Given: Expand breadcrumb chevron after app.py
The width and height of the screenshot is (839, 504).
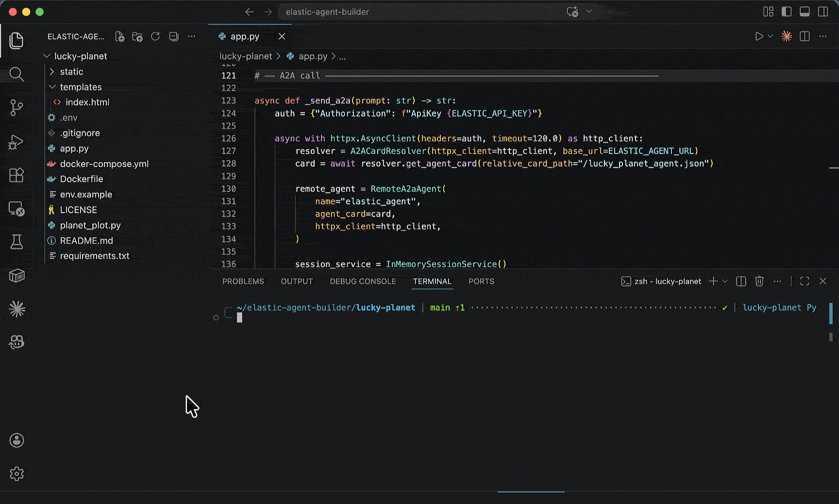Looking at the screenshot, I should coord(334,56).
